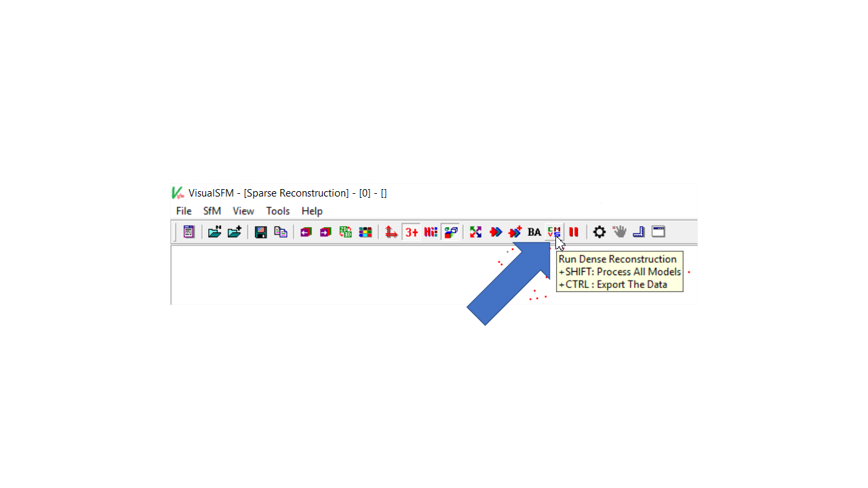Toggle the colored models icon
868x488 pixels.
(x=450, y=232)
